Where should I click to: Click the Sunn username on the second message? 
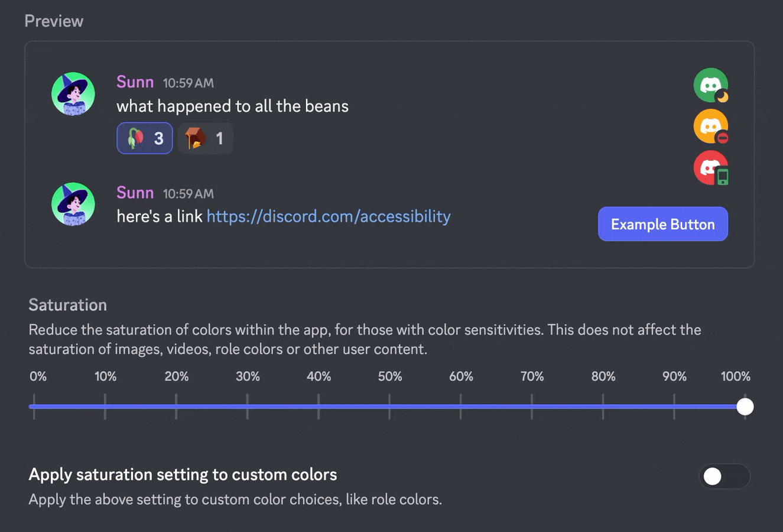[x=135, y=193]
